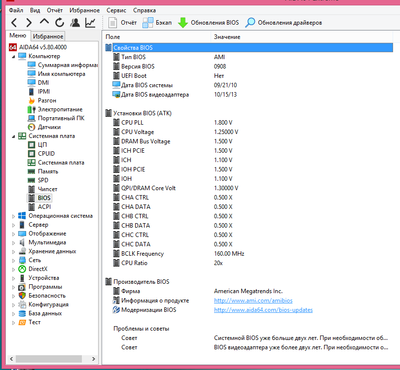Click the Forward navigation arrow
Viewport: 400px width, 370px height.
pos(29,23)
